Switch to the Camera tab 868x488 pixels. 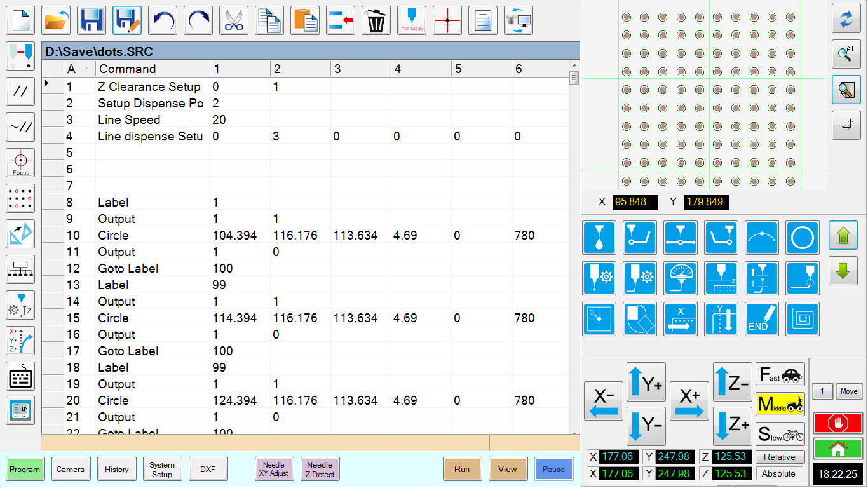coord(71,470)
